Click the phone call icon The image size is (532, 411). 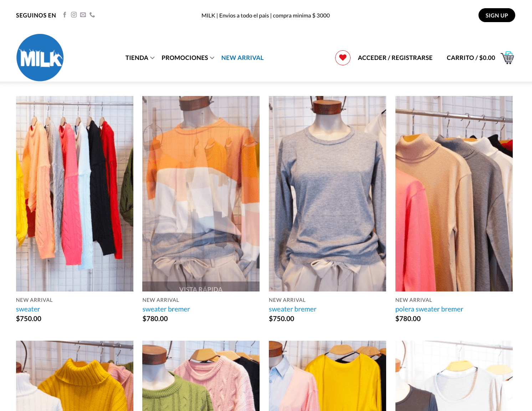[92, 15]
